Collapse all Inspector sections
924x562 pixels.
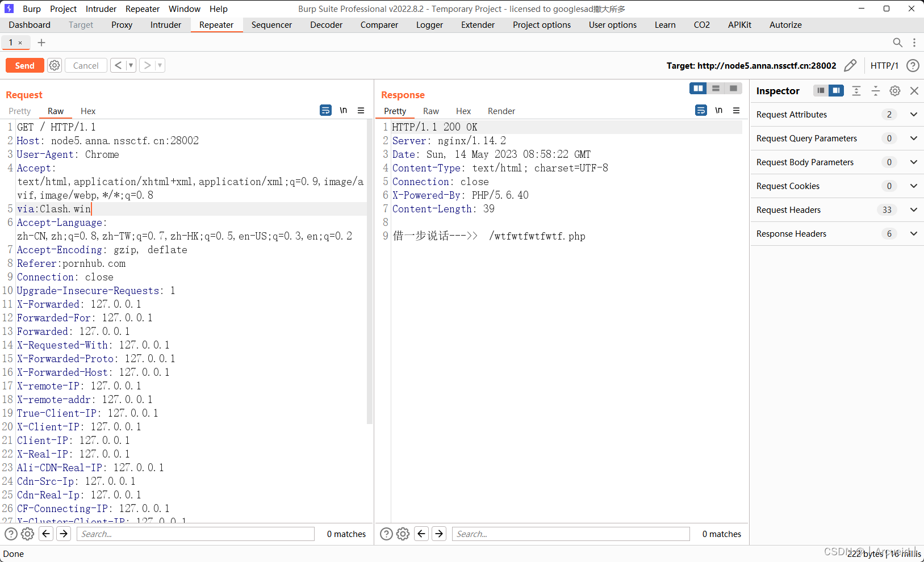coord(876,90)
